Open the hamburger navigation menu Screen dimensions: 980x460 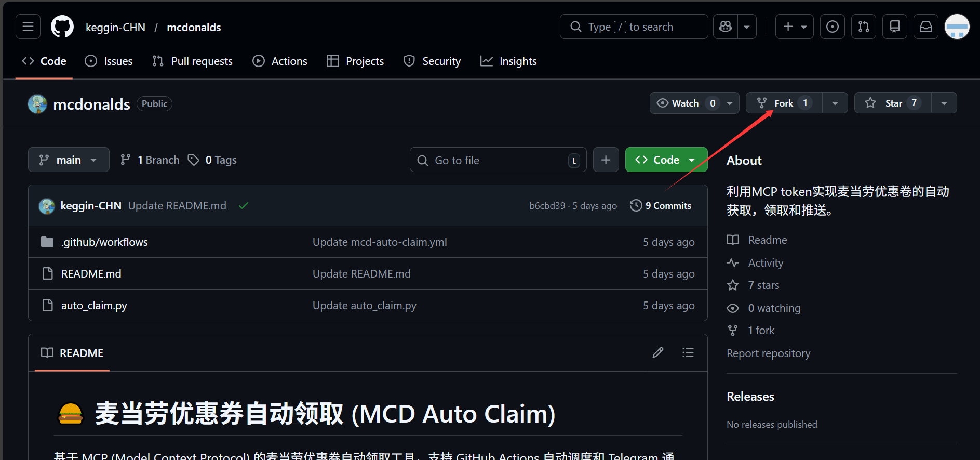[28, 27]
